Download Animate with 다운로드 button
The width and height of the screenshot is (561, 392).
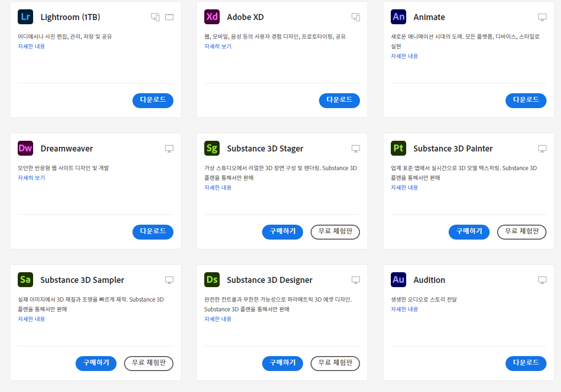coord(526,100)
